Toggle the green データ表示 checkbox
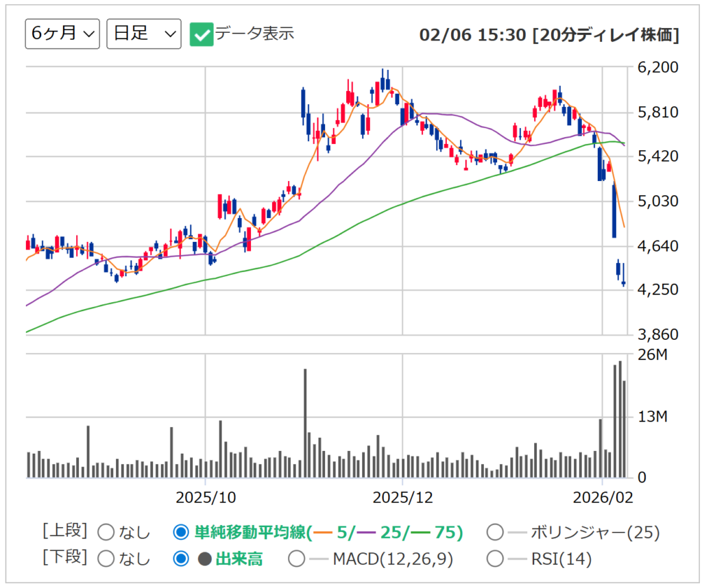 point(202,34)
